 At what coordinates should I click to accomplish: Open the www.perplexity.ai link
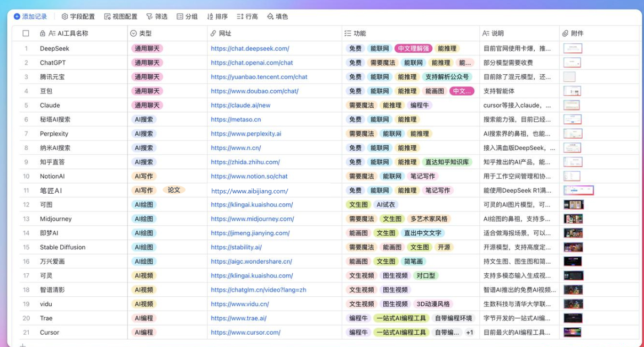coord(246,133)
